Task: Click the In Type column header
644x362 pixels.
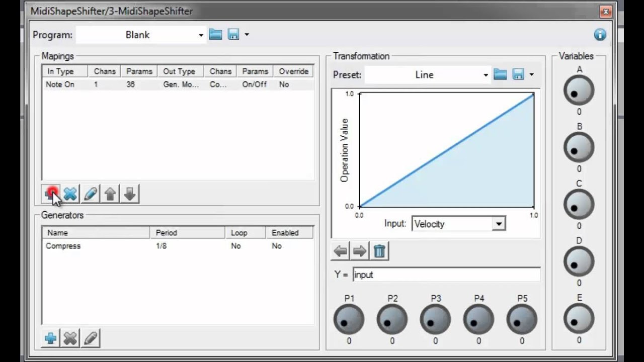Action: (x=65, y=71)
